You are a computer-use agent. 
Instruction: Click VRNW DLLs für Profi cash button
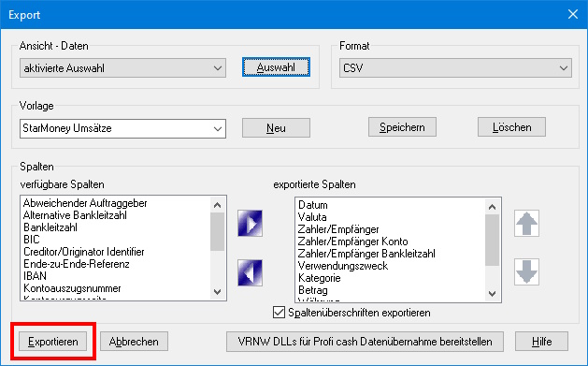(x=365, y=342)
